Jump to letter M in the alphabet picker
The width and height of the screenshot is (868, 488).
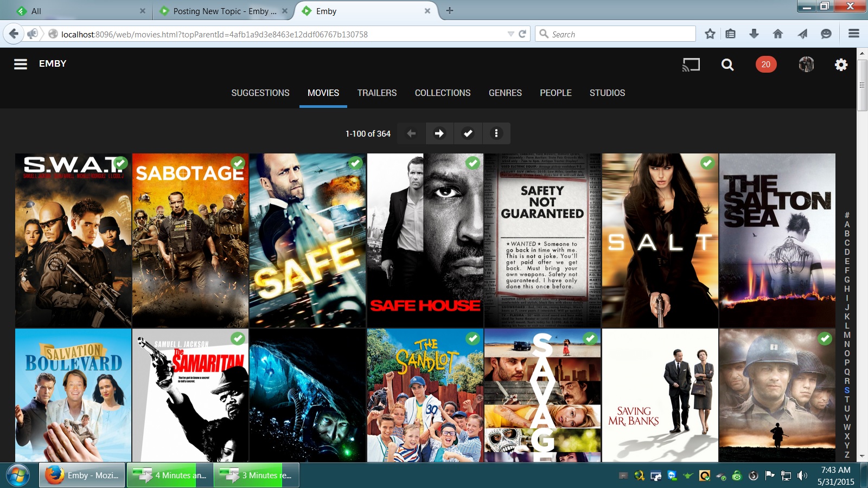(847, 335)
